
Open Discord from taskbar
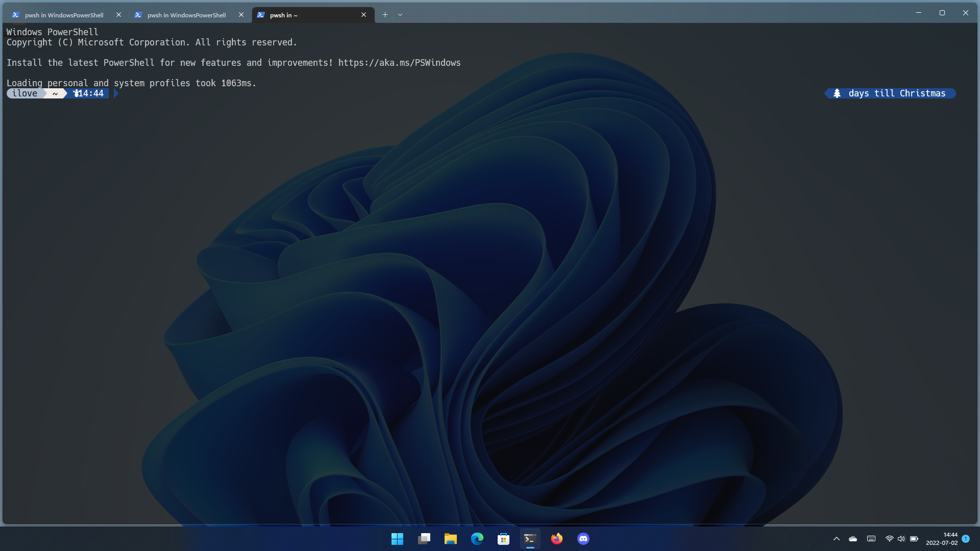(x=583, y=539)
